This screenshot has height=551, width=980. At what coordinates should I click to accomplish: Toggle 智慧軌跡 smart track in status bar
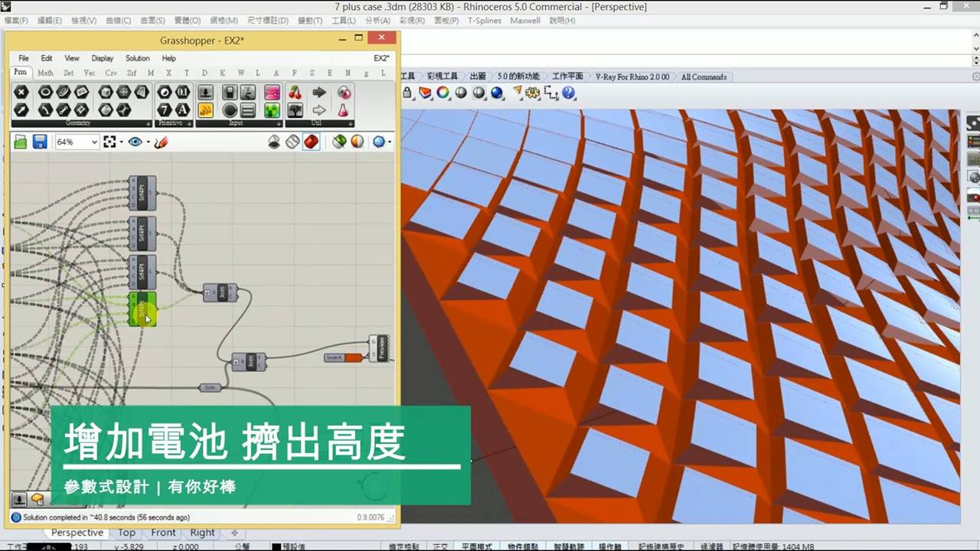(568, 546)
